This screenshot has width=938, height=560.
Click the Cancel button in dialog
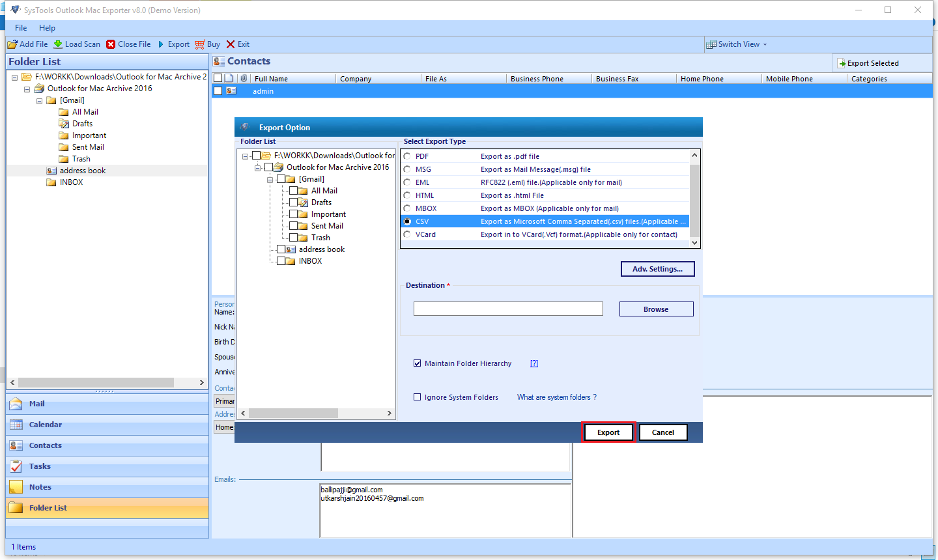(663, 432)
